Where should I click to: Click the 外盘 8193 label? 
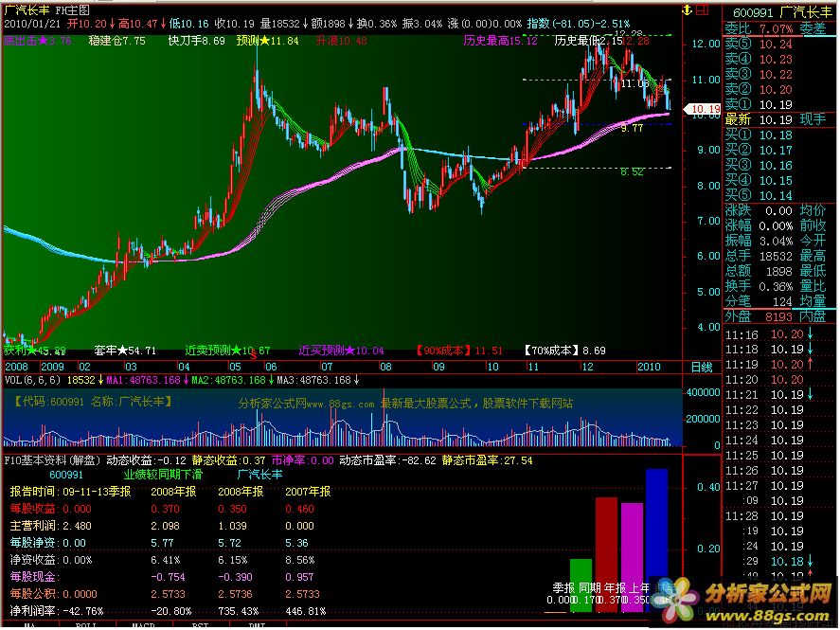(x=760, y=315)
